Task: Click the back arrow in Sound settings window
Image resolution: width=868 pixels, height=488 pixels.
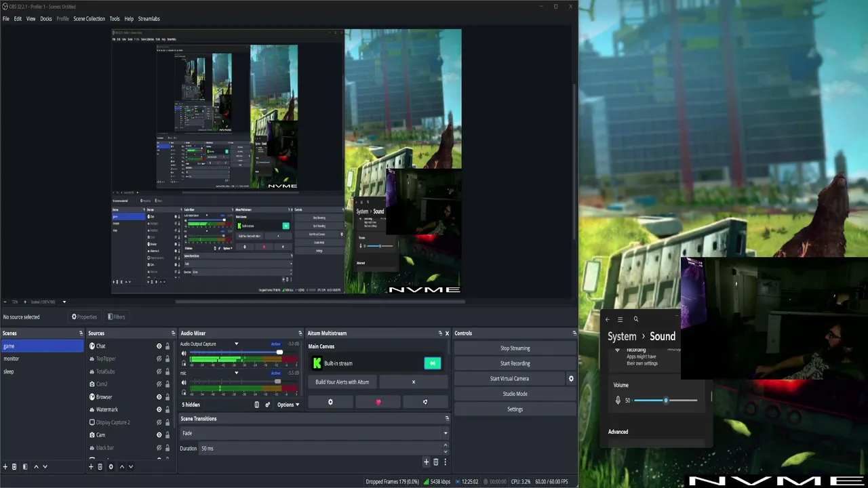Action: (x=608, y=319)
